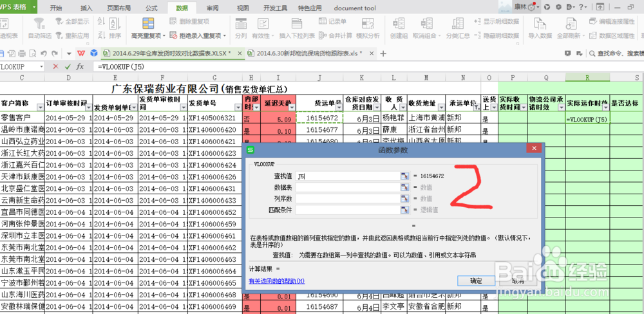Image resolution: width=644 pixels, height=314 pixels.
Task: Open filter dropdown for 客户简称 column
Action: 40,107
